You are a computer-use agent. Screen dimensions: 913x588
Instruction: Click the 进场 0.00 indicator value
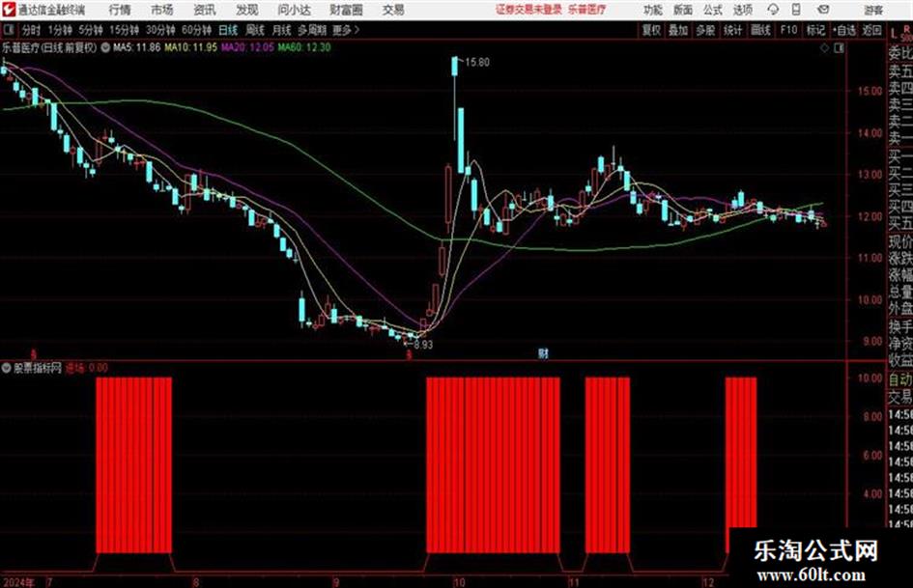click(87, 368)
